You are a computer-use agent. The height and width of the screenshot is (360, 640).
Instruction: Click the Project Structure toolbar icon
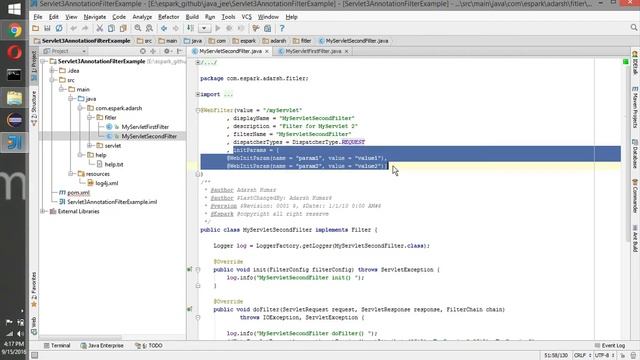[268, 28]
